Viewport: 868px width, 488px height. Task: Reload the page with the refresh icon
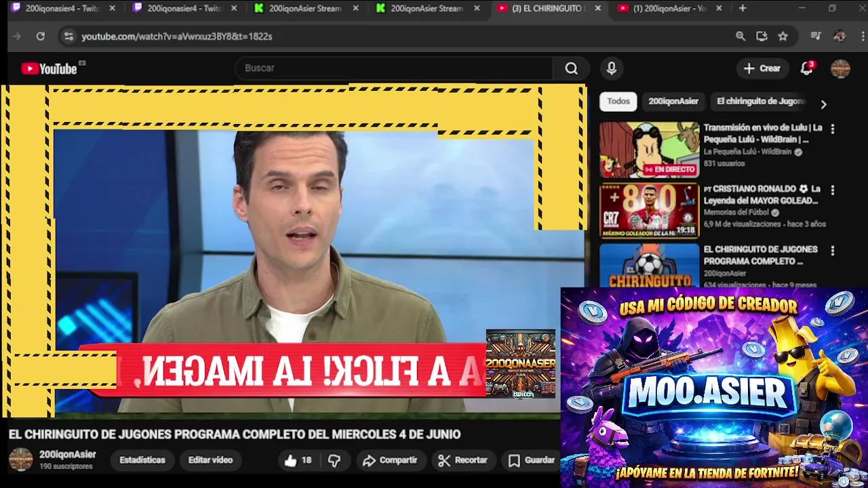(x=41, y=36)
